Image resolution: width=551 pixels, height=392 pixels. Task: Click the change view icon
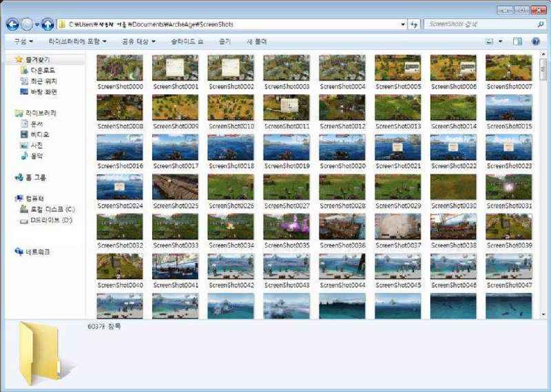coord(489,41)
